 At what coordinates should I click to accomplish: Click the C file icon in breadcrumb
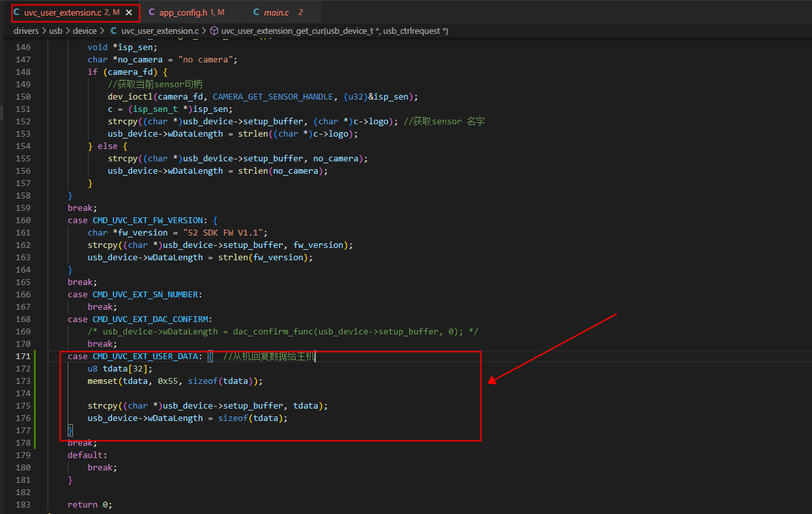(114, 31)
